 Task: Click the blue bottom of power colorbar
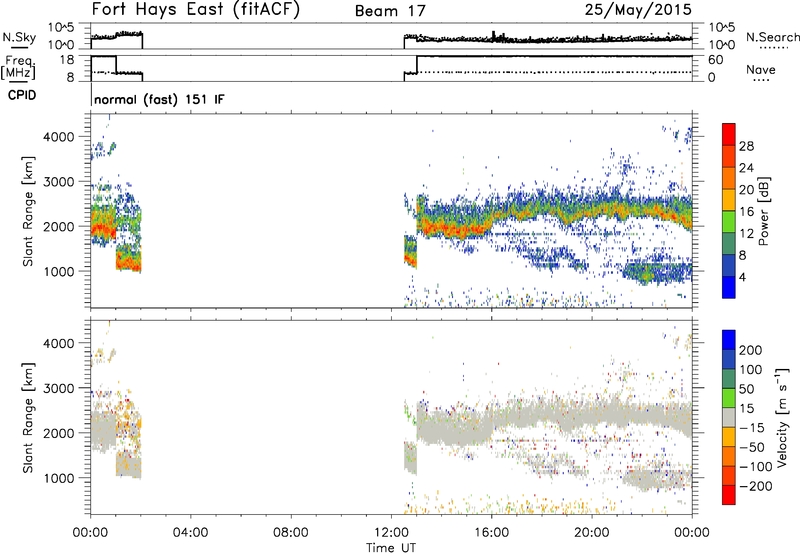[729, 287]
